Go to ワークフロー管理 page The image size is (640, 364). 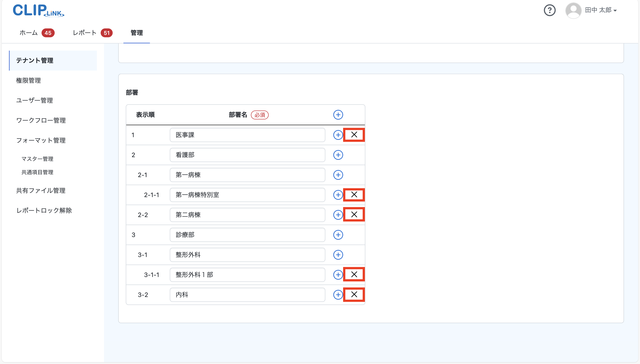[41, 121]
